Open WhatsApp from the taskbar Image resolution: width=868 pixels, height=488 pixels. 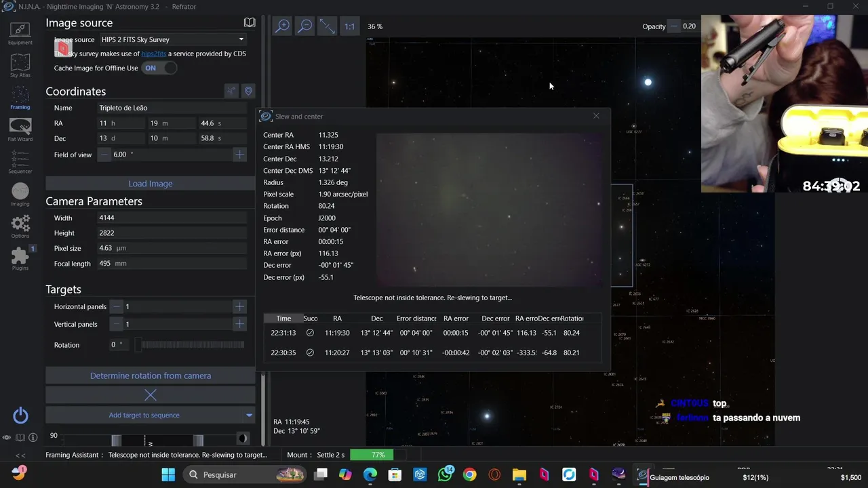tap(445, 475)
